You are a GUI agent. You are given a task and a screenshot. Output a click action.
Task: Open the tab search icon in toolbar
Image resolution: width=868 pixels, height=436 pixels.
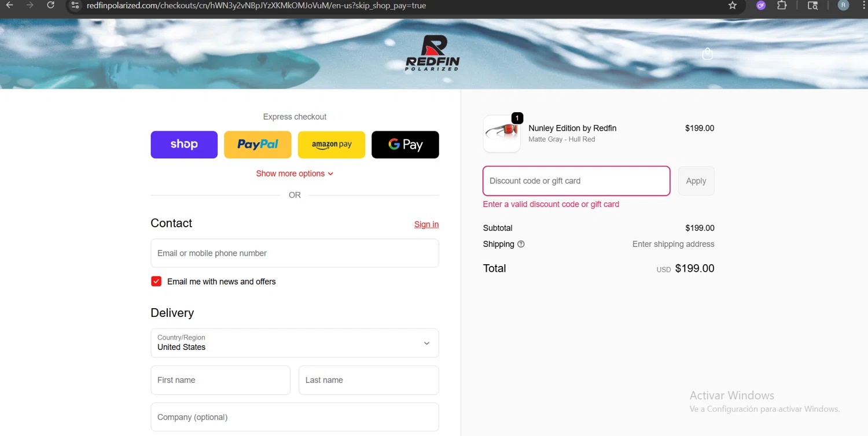click(812, 5)
